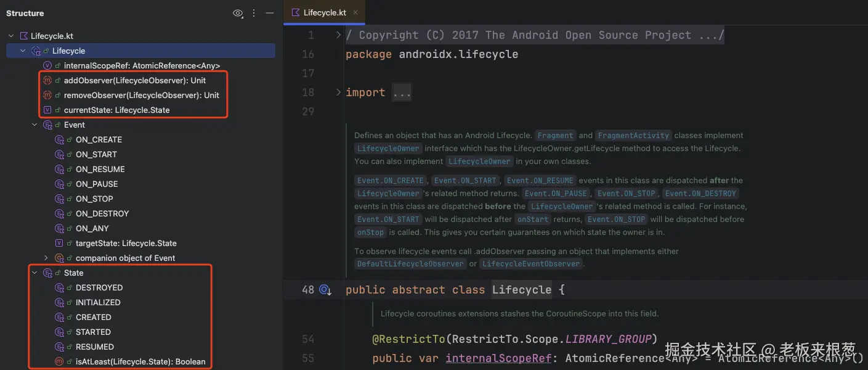The height and width of the screenshot is (370, 868).
Task: Select the RESUMED state entry
Action: pos(95,347)
